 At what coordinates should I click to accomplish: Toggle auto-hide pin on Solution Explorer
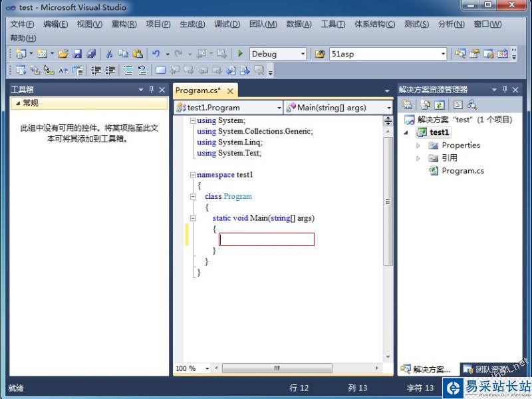click(x=505, y=90)
